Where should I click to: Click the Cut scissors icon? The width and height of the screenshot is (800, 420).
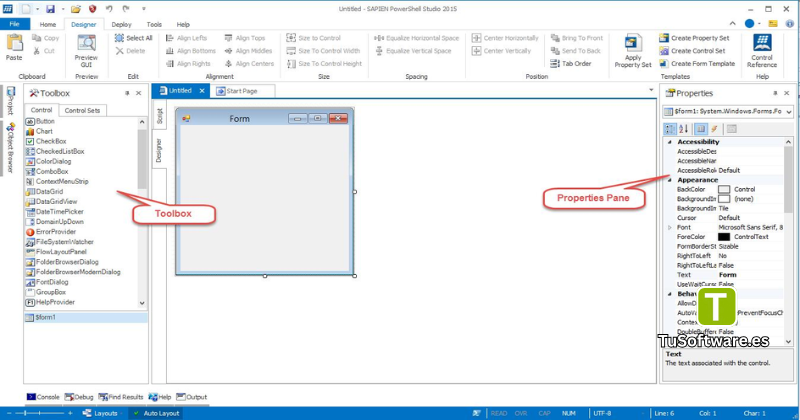click(x=37, y=51)
